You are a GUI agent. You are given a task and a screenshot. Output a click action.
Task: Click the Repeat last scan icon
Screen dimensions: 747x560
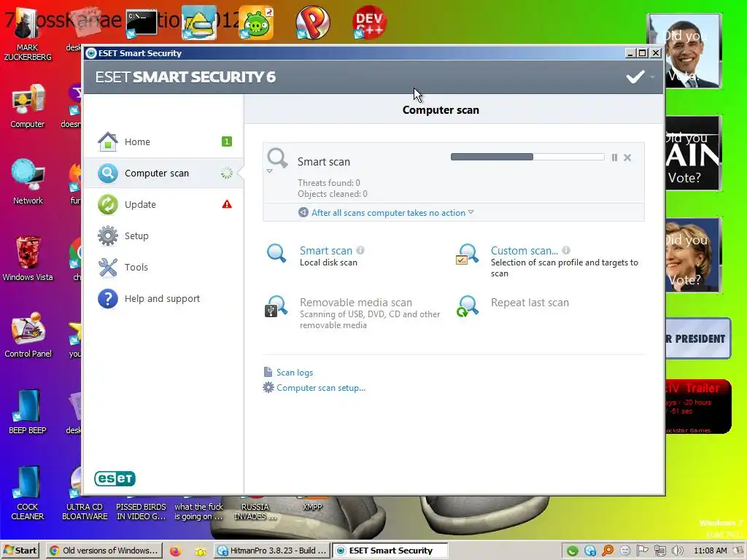[x=468, y=306]
